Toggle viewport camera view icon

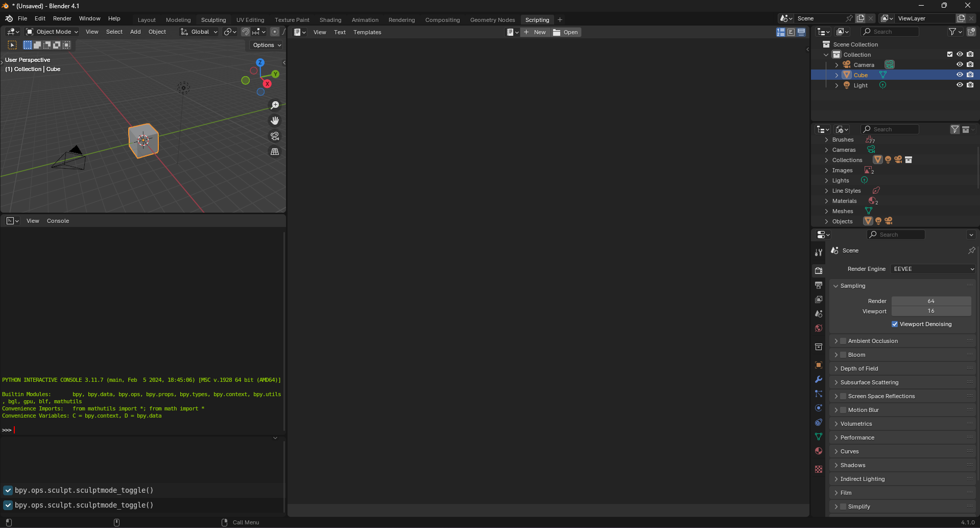275,136
